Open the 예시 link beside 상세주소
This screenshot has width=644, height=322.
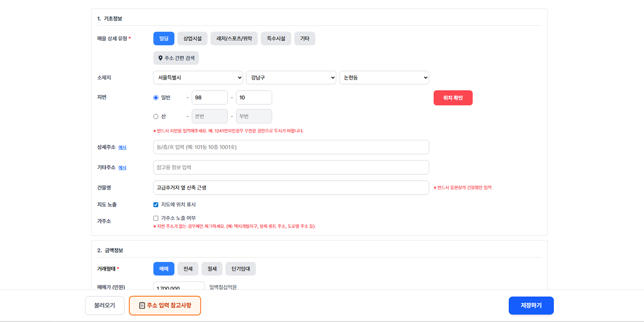122,148
